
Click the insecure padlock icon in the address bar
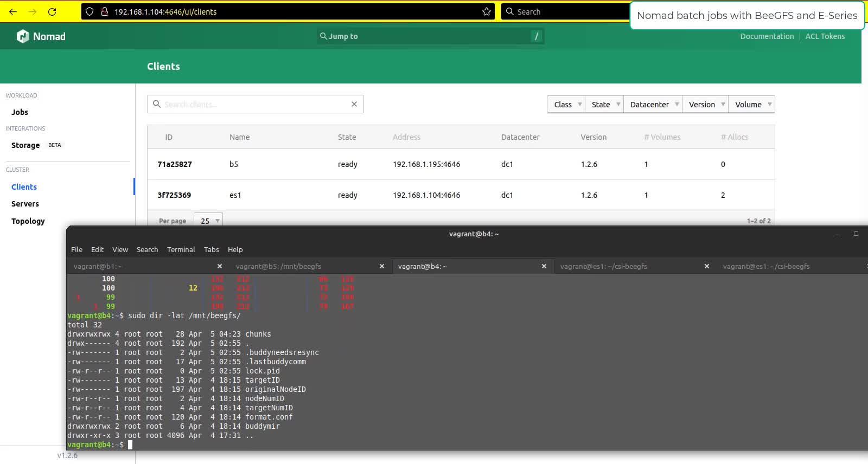(x=105, y=11)
